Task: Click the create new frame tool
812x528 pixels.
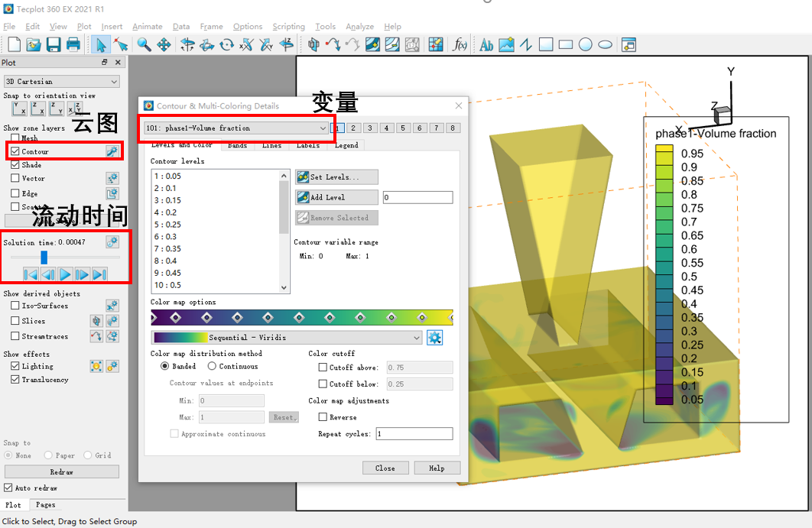Action: [x=628, y=45]
